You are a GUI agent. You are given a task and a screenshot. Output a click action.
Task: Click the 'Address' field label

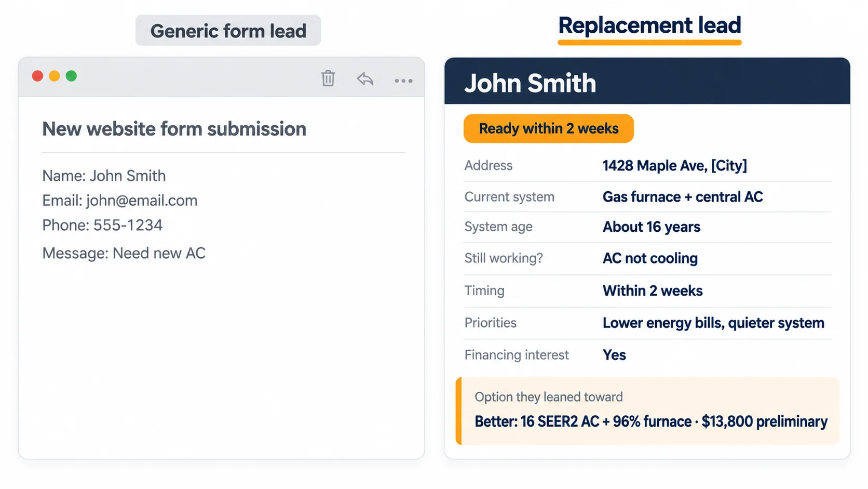(x=489, y=165)
